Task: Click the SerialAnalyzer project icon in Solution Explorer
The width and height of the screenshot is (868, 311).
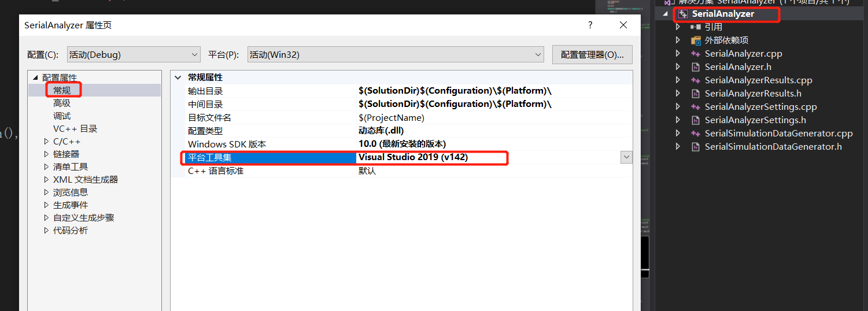Action: [683, 14]
